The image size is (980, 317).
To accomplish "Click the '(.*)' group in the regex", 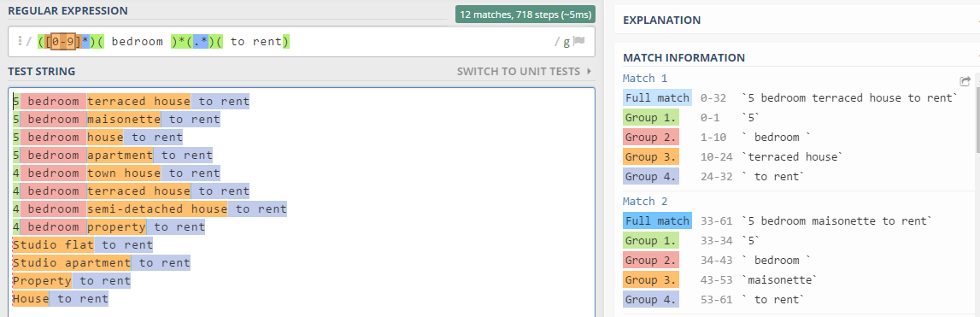I will tap(201, 42).
